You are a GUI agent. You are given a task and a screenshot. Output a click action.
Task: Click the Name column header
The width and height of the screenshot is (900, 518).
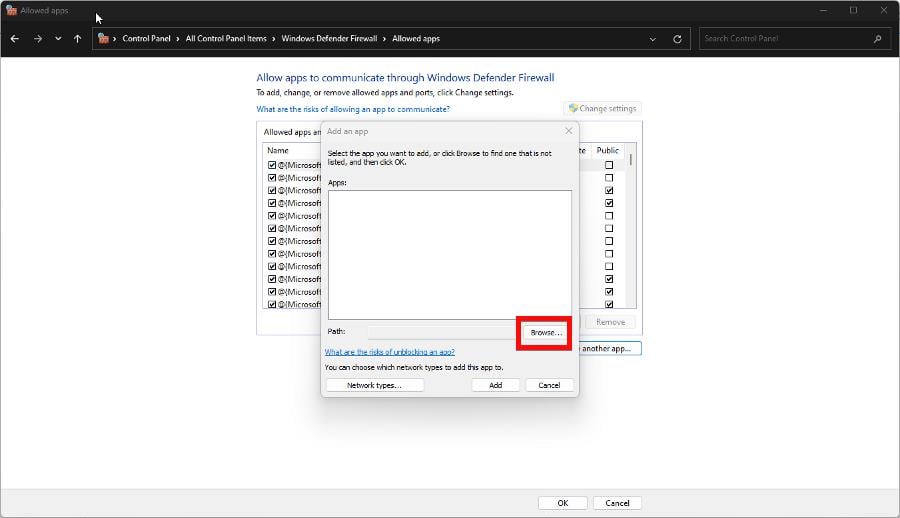click(x=278, y=150)
